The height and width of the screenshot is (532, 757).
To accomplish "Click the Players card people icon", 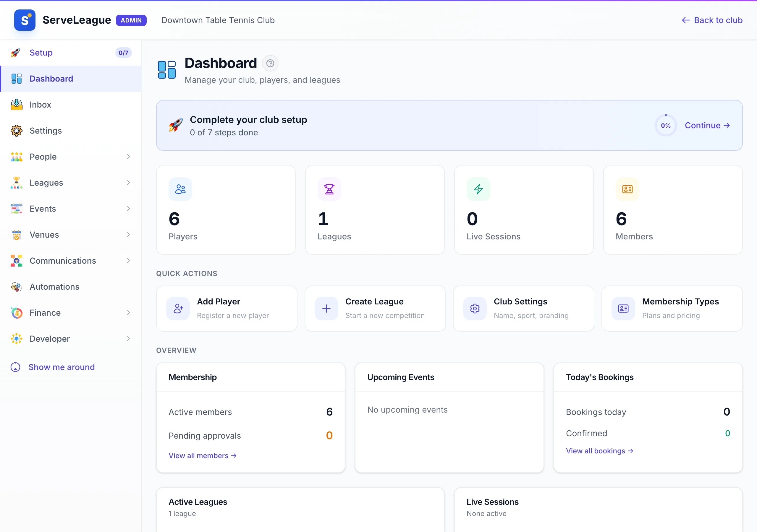I will pyautogui.click(x=180, y=189).
